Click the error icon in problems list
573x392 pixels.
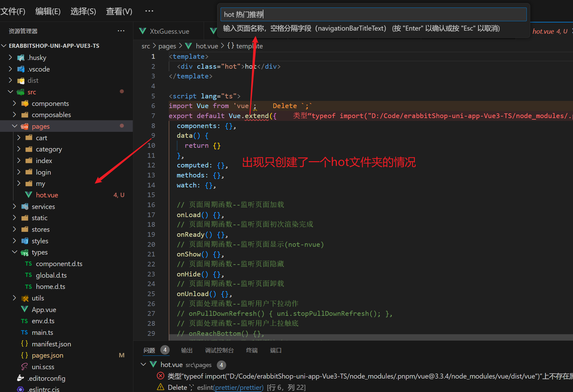pyautogui.click(x=161, y=376)
